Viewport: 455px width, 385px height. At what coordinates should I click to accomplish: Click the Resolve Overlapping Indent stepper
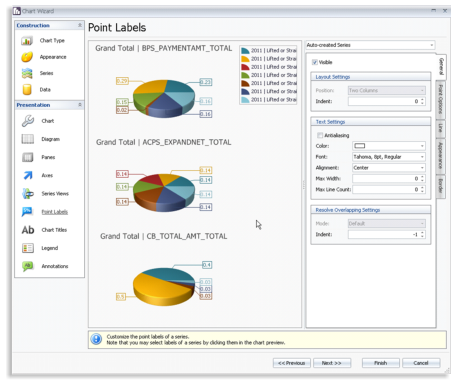pyautogui.click(x=422, y=234)
